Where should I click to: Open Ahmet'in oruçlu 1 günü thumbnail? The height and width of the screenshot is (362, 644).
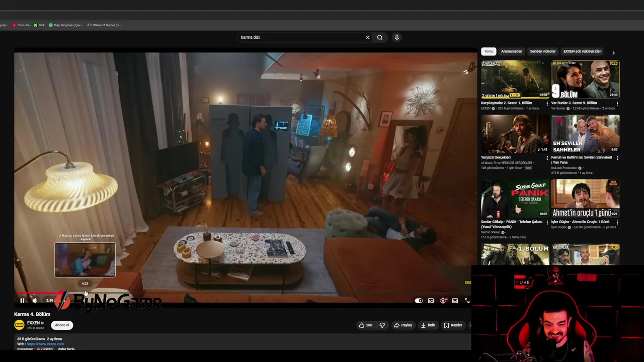(586, 198)
